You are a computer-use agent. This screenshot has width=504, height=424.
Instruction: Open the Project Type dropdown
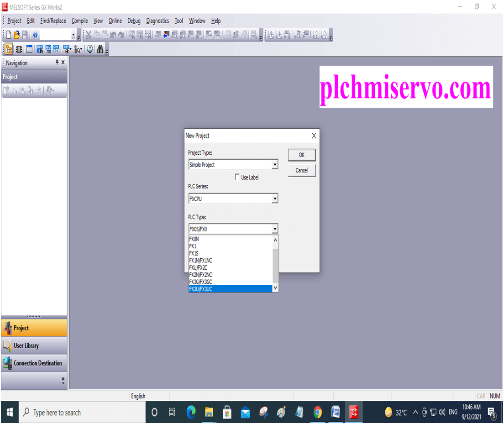(275, 165)
